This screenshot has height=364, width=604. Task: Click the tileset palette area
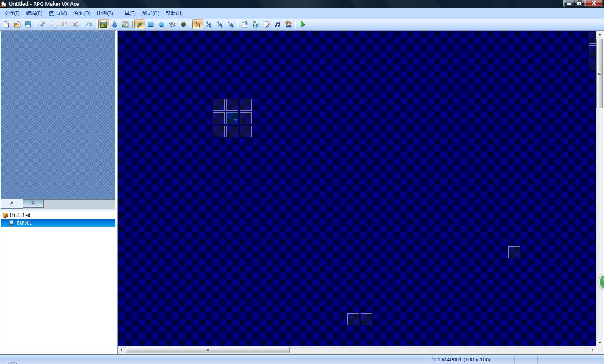(58, 115)
